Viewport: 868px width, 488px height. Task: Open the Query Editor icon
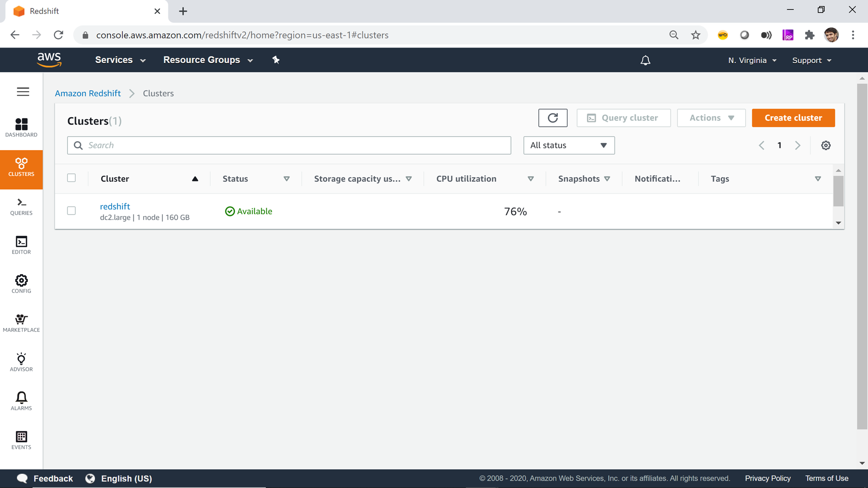coord(21,245)
